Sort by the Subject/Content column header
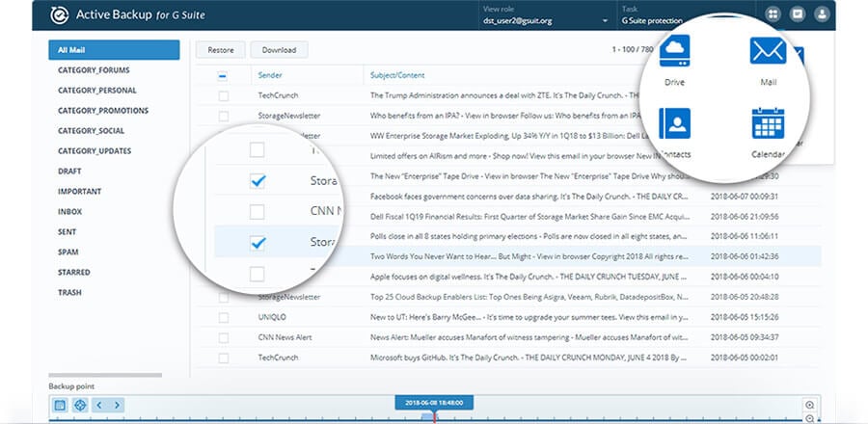868x424 pixels. [x=397, y=76]
